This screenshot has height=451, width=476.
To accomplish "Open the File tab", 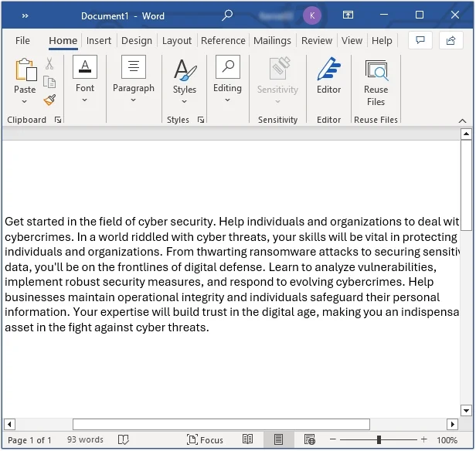I will pos(22,40).
